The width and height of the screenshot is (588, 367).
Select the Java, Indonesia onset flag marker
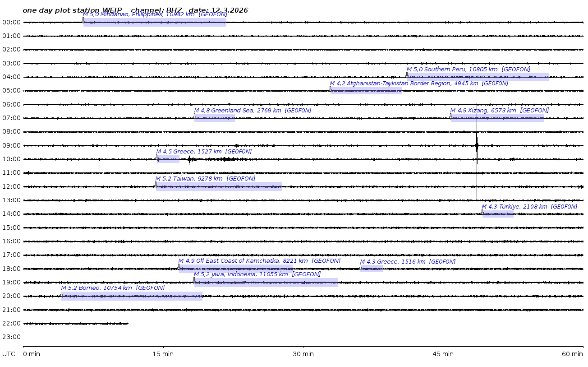pos(194,280)
